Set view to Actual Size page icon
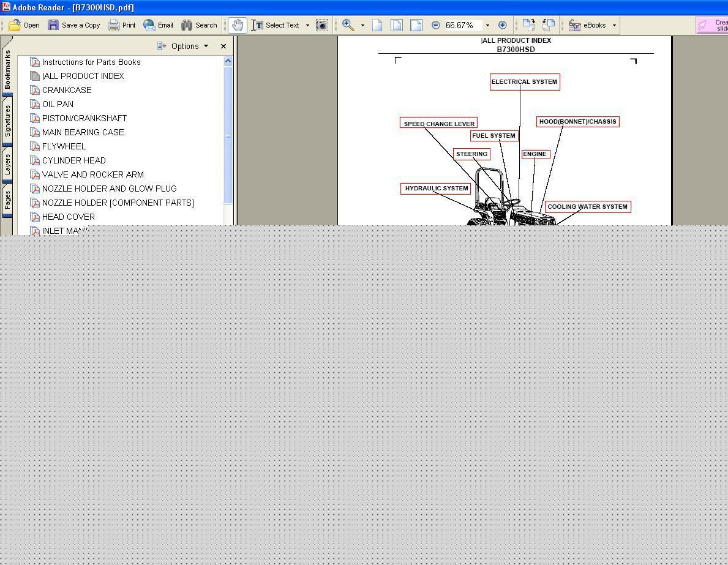The width and height of the screenshot is (728, 565). (377, 25)
